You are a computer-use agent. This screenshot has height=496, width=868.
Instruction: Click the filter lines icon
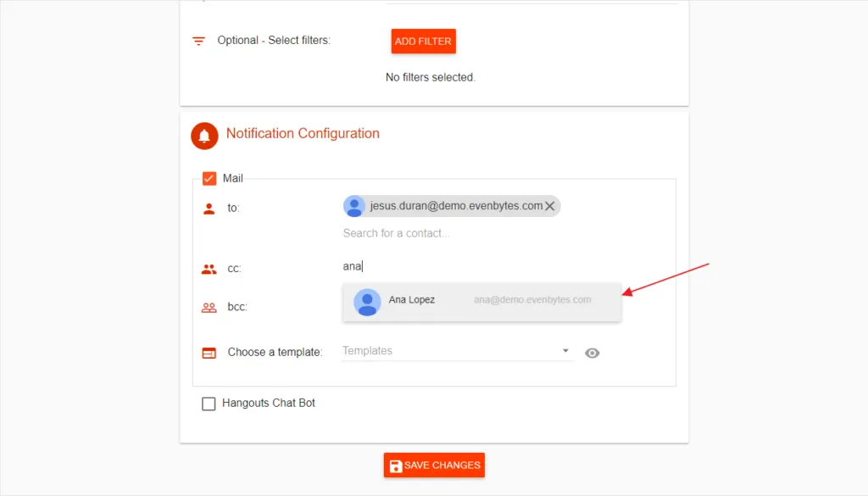point(198,41)
